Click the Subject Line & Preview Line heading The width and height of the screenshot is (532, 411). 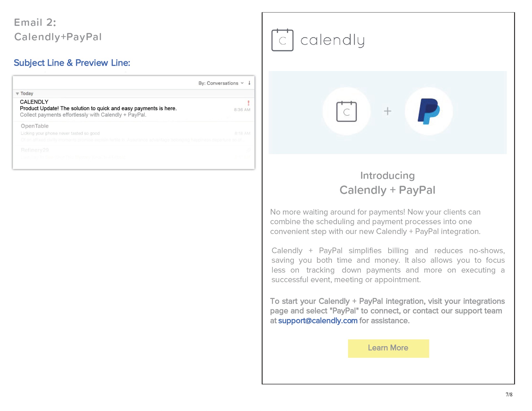coord(72,63)
